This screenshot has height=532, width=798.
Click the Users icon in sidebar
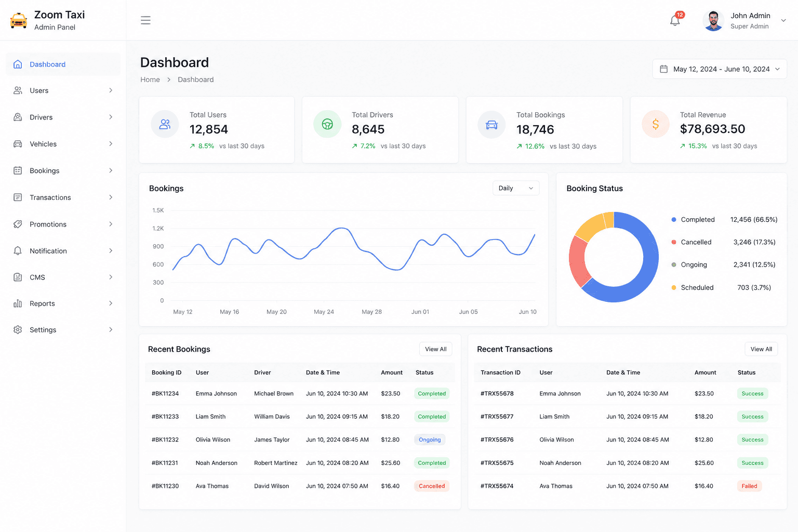coord(18,90)
